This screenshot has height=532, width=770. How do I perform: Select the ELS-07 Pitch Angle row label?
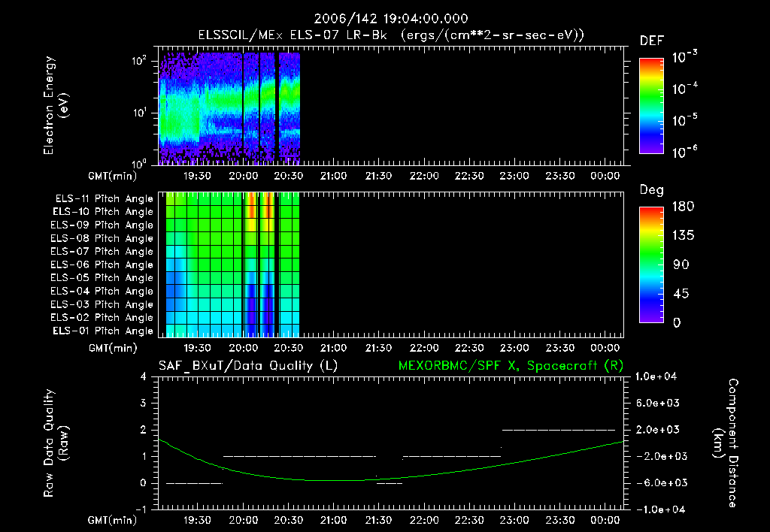pyautogui.click(x=102, y=252)
